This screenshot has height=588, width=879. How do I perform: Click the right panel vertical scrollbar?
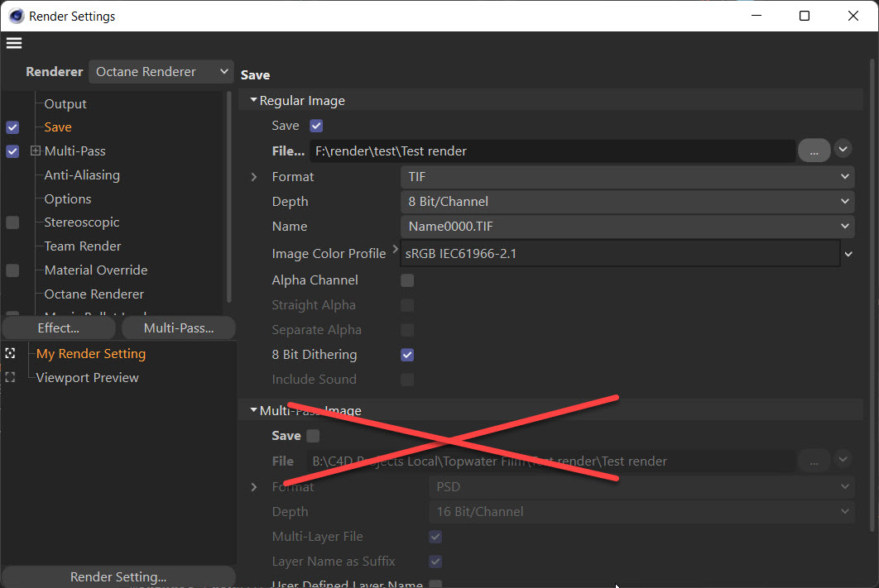click(x=872, y=295)
